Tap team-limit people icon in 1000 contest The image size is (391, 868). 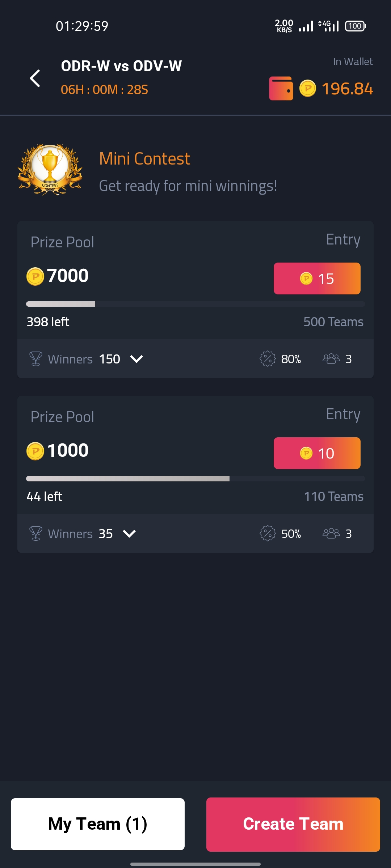331,533
